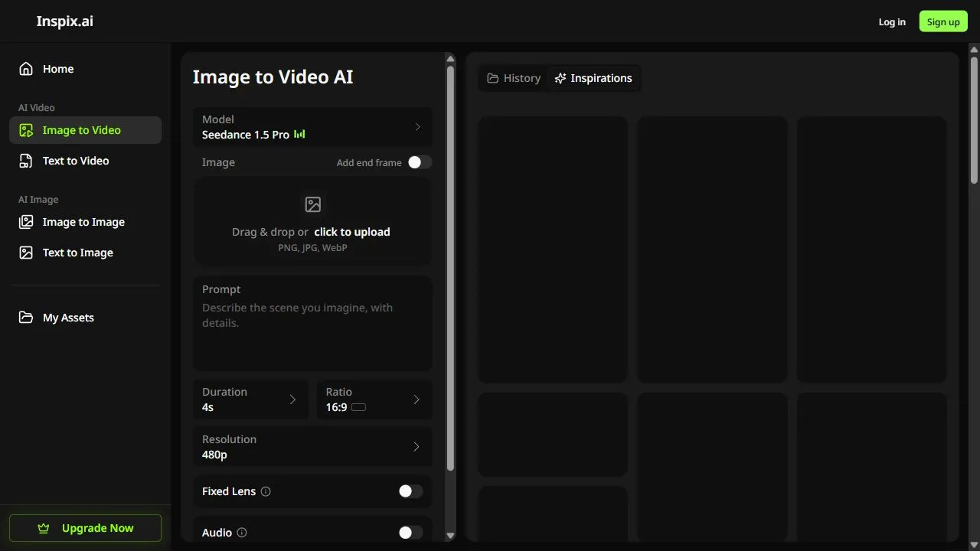Viewport: 980px width, 551px height.
Task: Click the page scrollbar up arrow
Action: pos(974,51)
